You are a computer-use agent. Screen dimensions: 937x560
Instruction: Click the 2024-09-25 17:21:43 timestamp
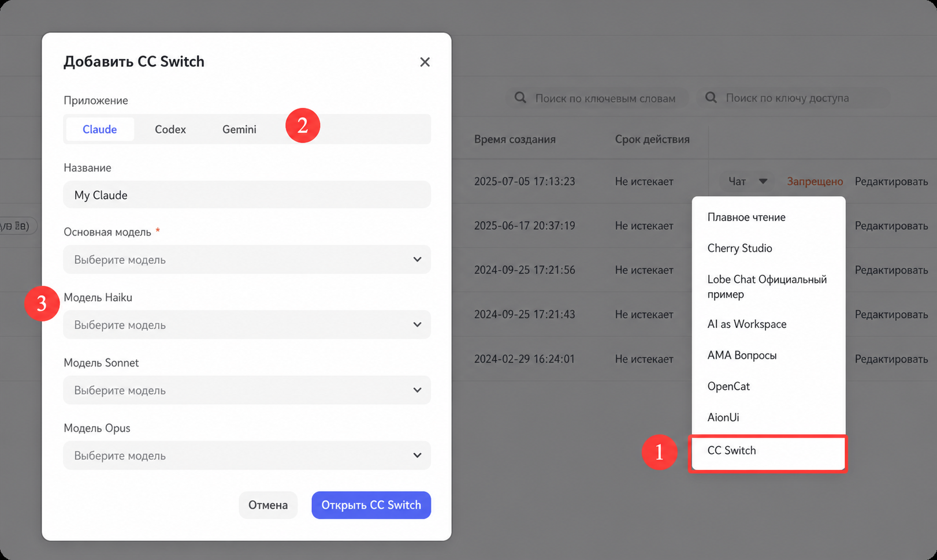point(525,315)
